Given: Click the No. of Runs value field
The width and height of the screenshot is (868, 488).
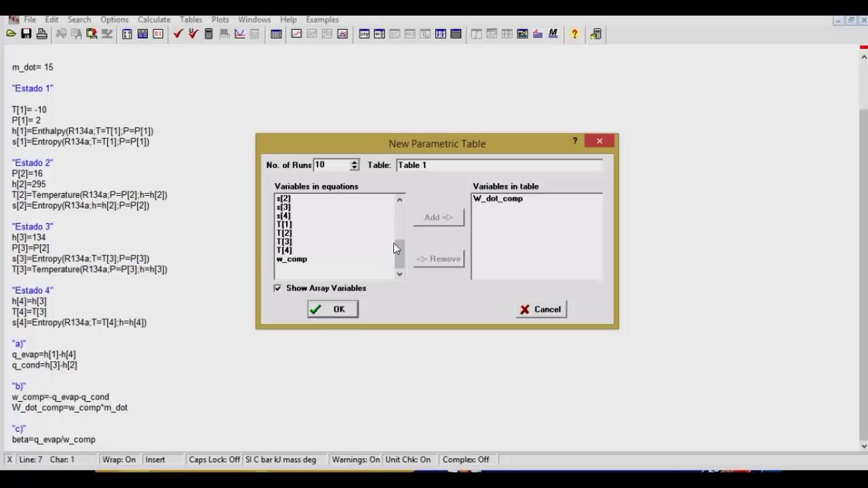Looking at the screenshot, I should [x=332, y=165].
